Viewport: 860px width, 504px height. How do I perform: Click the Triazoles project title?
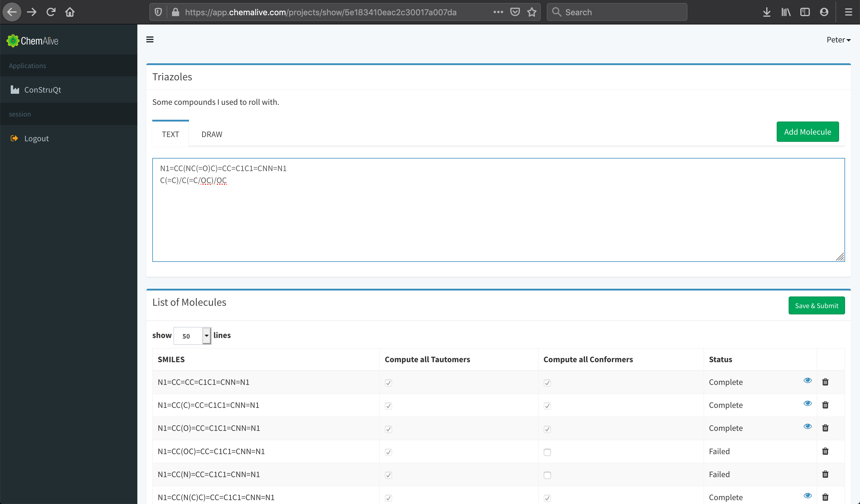coord(172,77)
